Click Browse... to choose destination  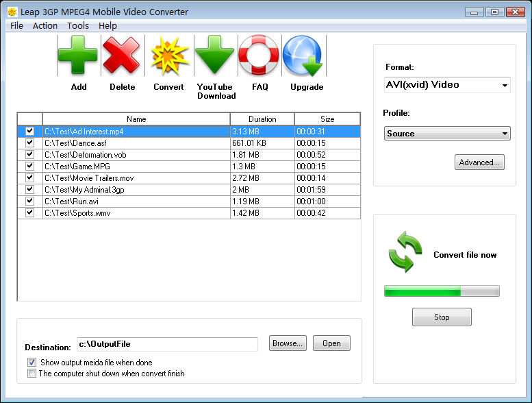tap(288, 343)
